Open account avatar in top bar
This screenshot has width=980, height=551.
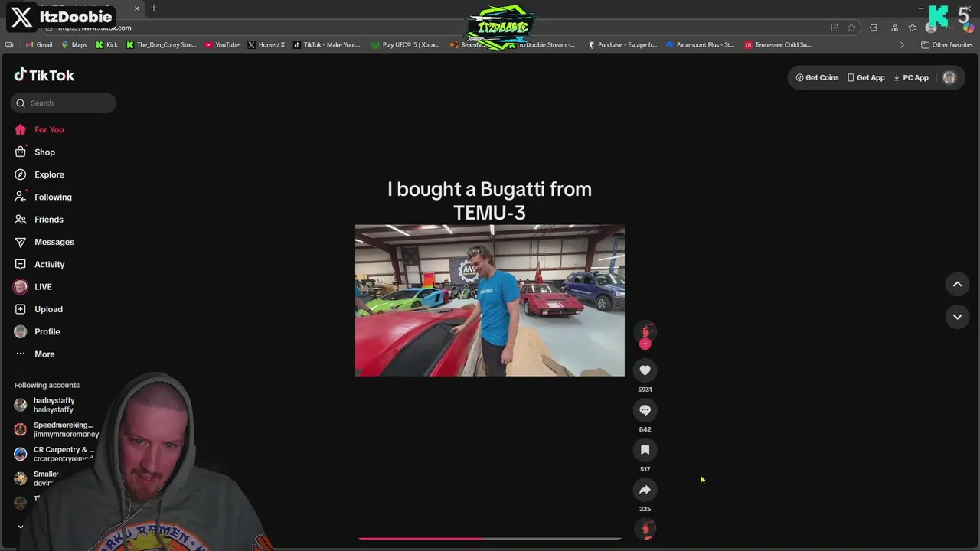click(x=949, y=77)
